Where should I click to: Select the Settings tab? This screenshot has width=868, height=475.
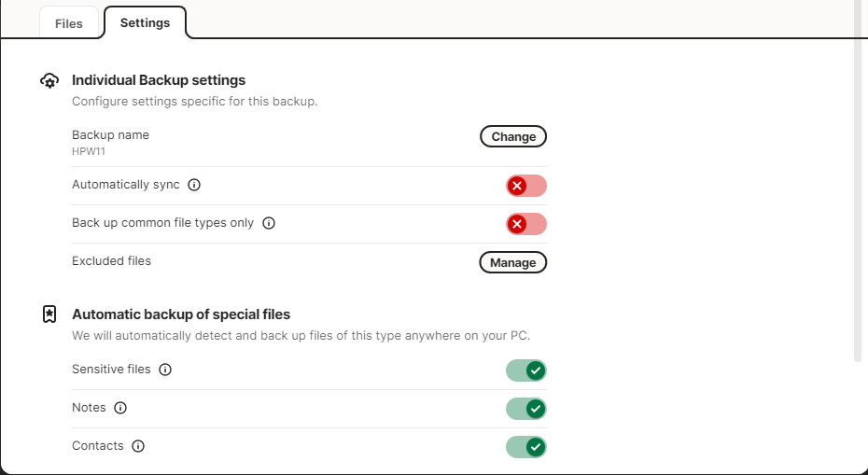tap(145, 22)
